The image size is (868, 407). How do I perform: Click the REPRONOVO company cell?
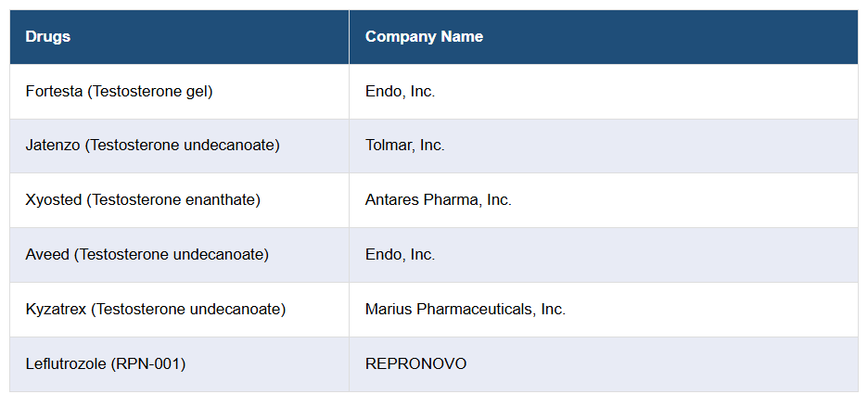click(x=415, y=364)
